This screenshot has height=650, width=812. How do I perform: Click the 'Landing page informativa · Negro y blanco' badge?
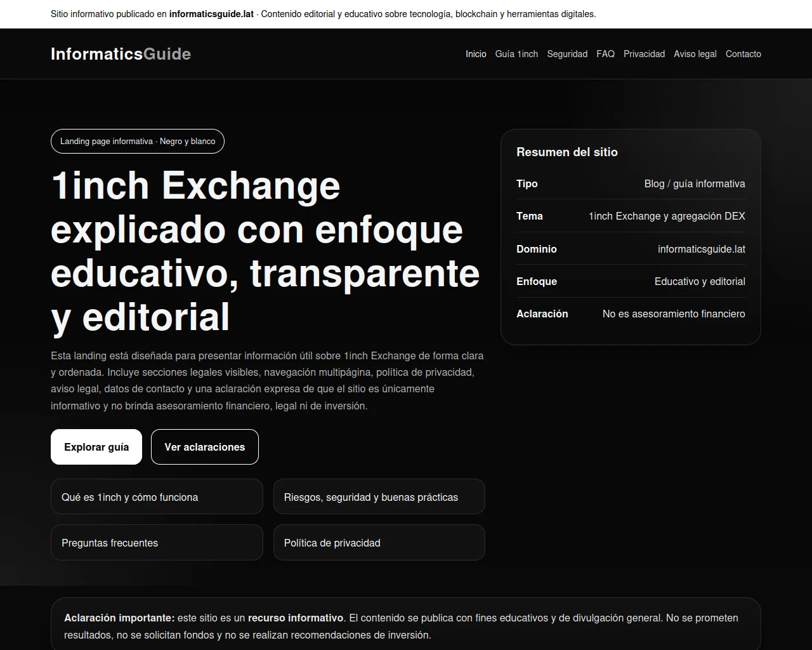pos(138,141)
